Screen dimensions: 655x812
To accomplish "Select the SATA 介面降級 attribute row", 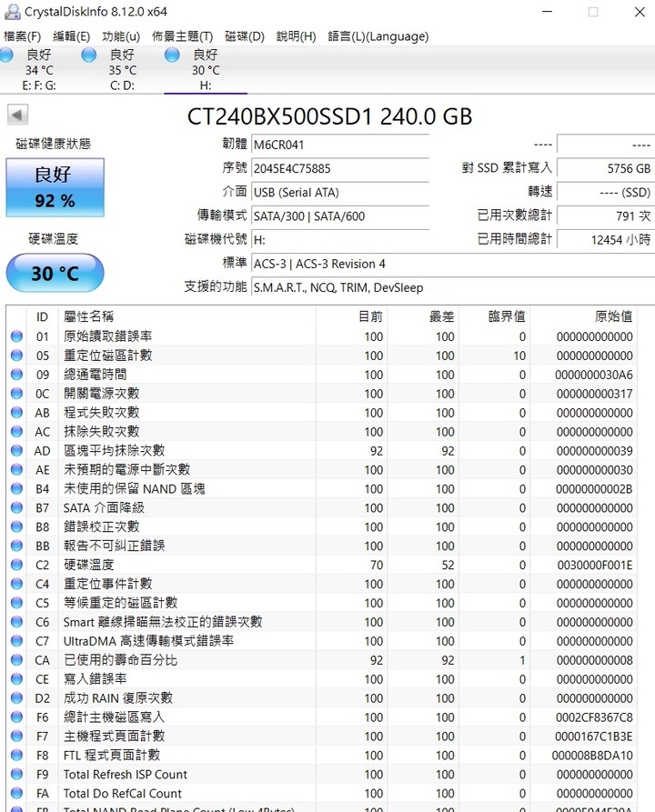I will (x=322, y=507).
